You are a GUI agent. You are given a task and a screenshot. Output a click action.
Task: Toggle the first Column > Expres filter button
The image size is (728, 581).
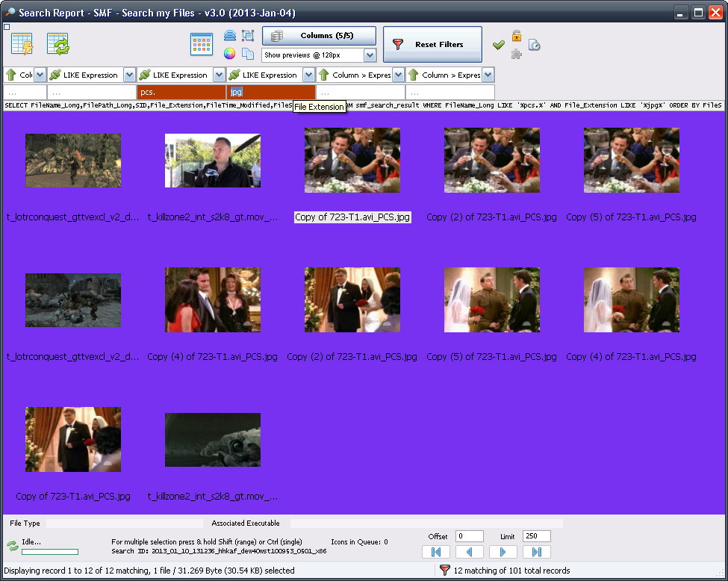(x=355, y=75)
